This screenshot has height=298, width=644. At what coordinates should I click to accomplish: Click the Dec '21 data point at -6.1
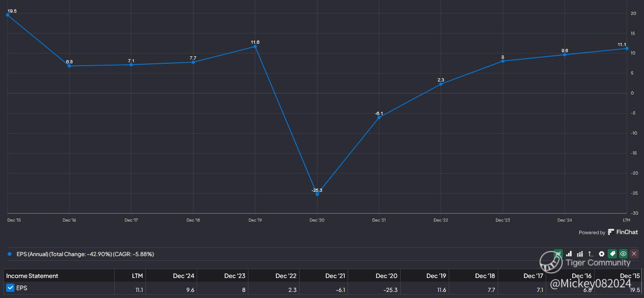pos(379,117)
